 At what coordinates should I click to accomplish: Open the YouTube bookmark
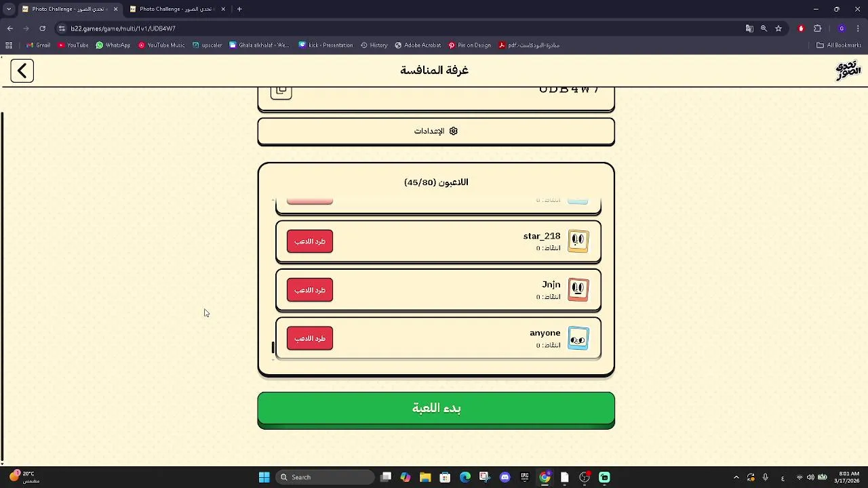[x=73, y=45]
